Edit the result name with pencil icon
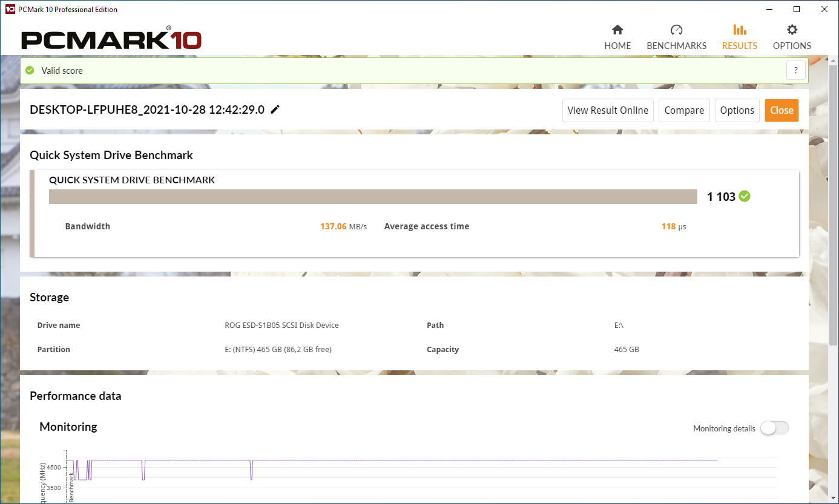 coord(275,110)
